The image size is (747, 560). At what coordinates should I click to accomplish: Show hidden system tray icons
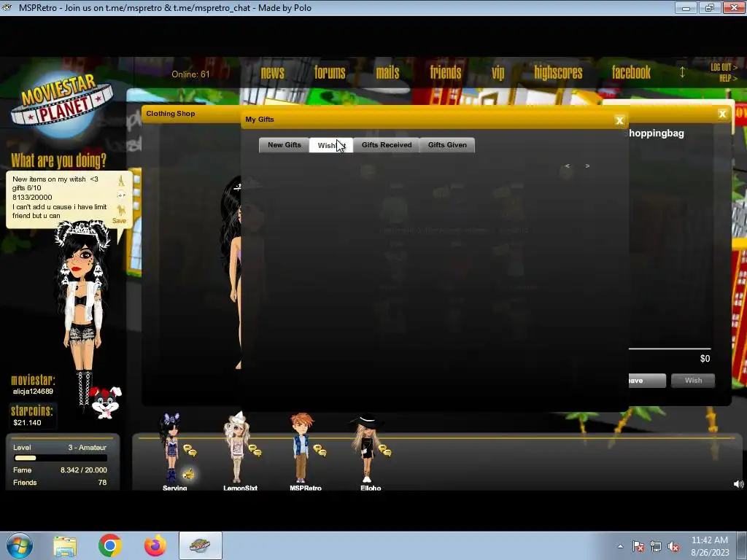pyautogui.click(x=620, y=547)
